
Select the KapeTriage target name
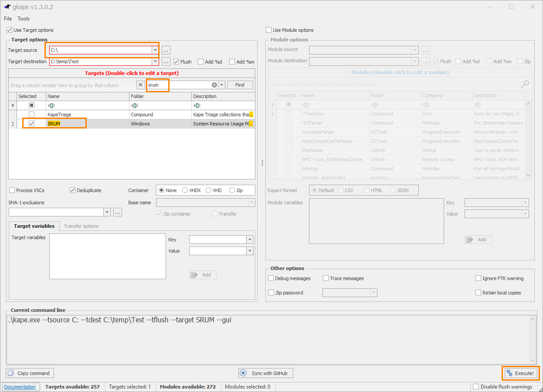coord(59,115)
